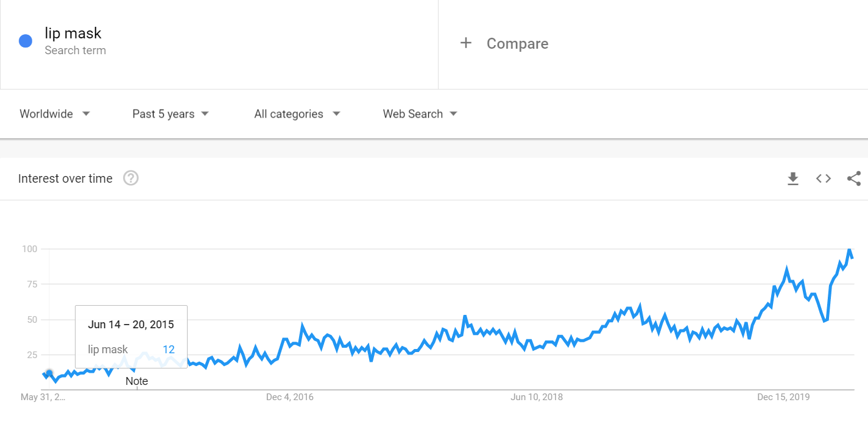Viewport: 868px width, 444px height.
Task: Open the embed code icon
Action: (x=824, y=178)
